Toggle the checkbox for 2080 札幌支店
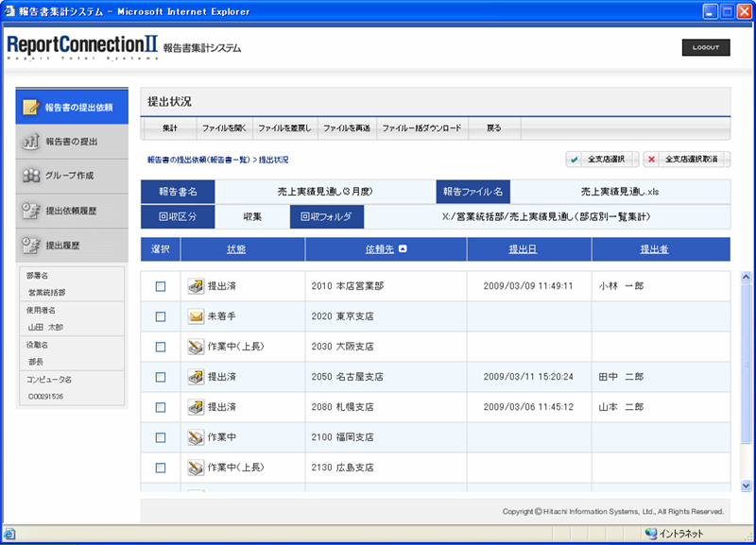 pyautogui.click(x=161, y=407)
